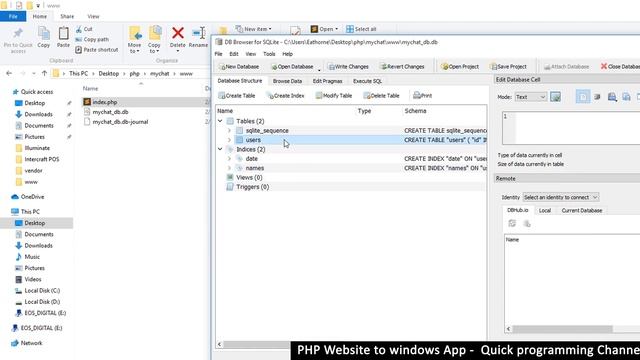Collapse the Tables (2) tree node
640x360 pixels.
click(220, 121)
